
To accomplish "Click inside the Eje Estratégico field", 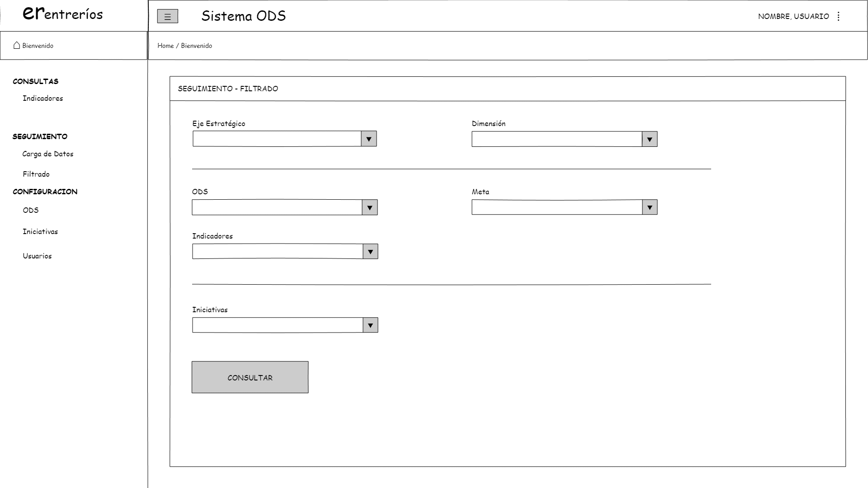I will pyautogui.click(x=277, y=139).
